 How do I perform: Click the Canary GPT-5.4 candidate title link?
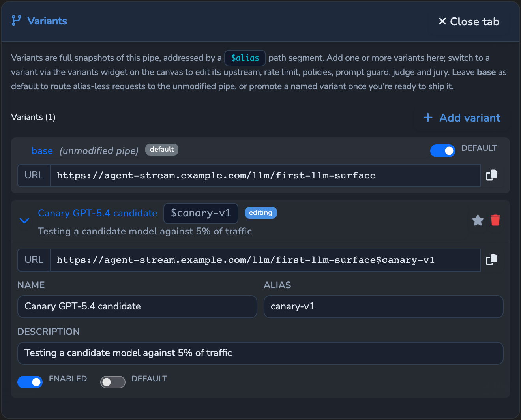click(x=97, y=213)
